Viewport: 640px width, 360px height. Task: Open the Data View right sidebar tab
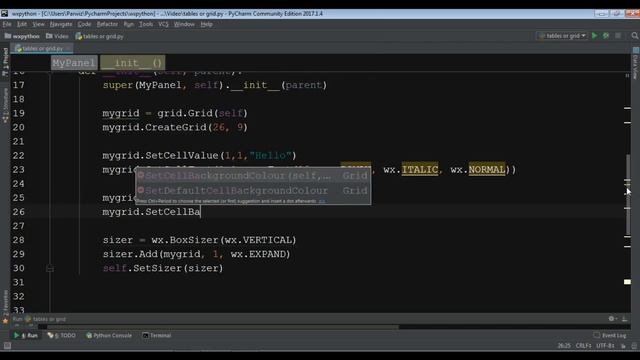(x=635, y=63)
